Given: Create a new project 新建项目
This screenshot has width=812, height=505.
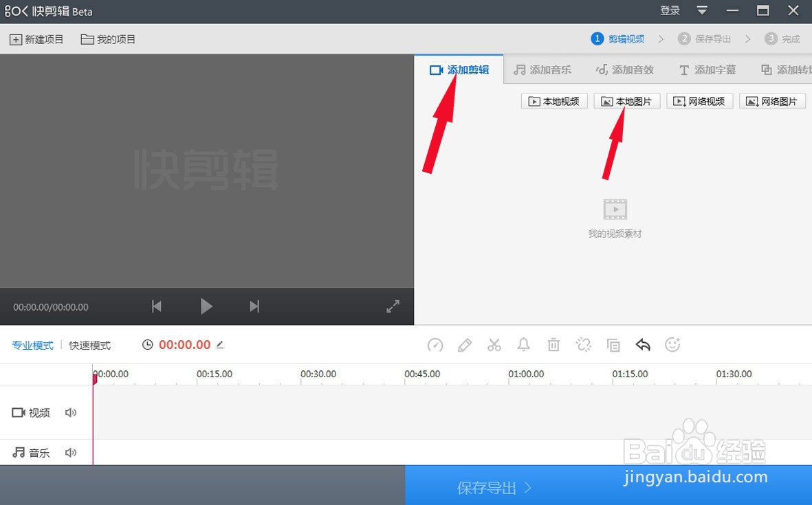Looking at the screenshot, I should (x=36, y=39).
